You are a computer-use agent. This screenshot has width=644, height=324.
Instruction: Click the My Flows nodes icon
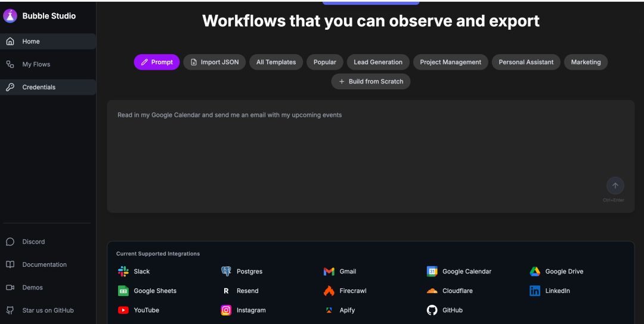point(10,64)
